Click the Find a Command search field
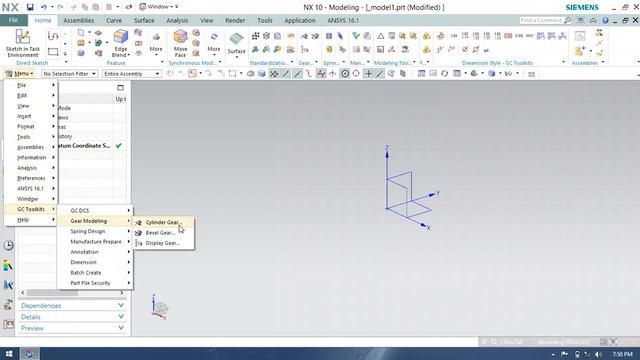This screenshot has width=640, height=360. [541, 20]
